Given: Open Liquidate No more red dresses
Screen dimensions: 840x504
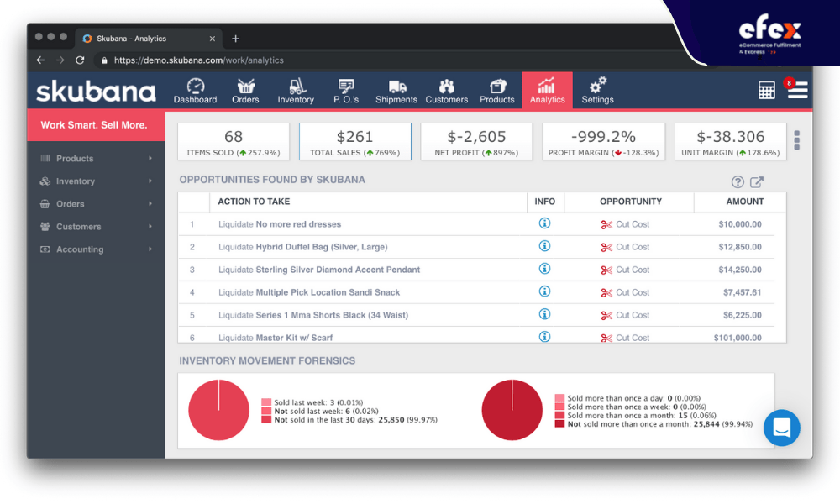Looking at the screenshot, I should (x=280, y=224).
